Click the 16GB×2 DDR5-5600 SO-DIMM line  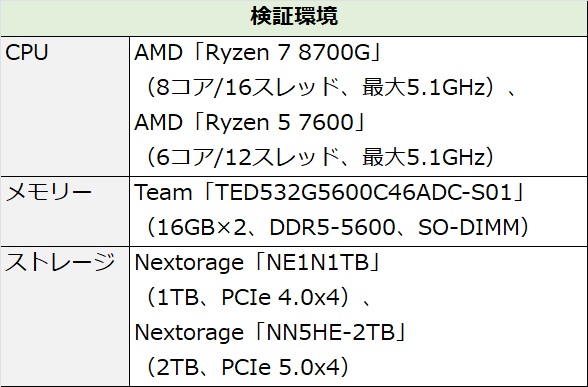[336, 227]
